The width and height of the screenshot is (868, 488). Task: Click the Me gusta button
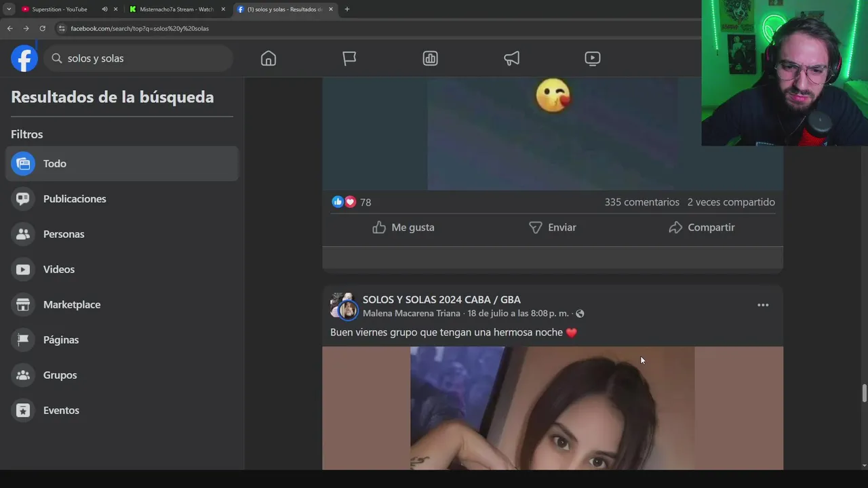click(x=403, y=228)
